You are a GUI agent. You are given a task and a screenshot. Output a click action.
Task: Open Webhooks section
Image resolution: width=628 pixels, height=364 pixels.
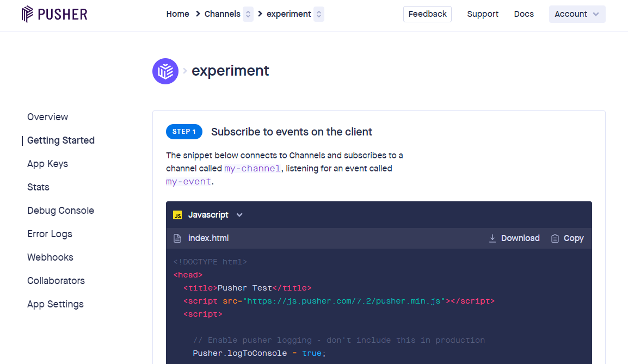(x=51, y=257)
